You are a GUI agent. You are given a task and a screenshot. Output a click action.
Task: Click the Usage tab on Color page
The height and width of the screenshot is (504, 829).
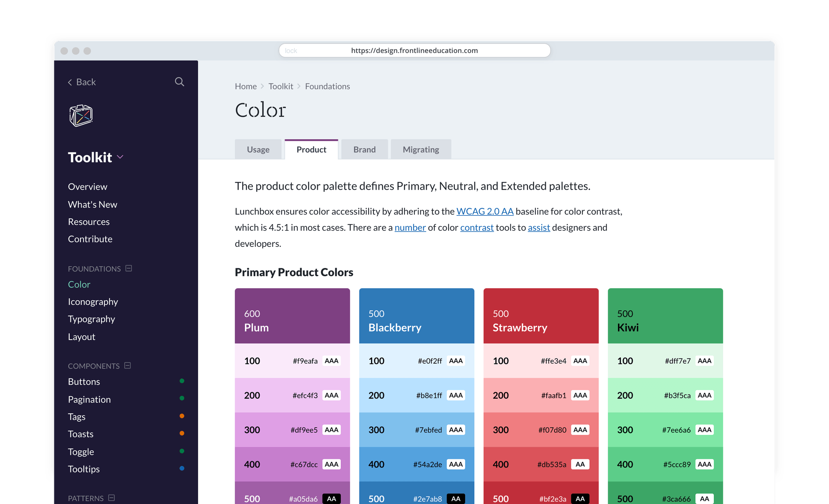(x=258, y=149)
